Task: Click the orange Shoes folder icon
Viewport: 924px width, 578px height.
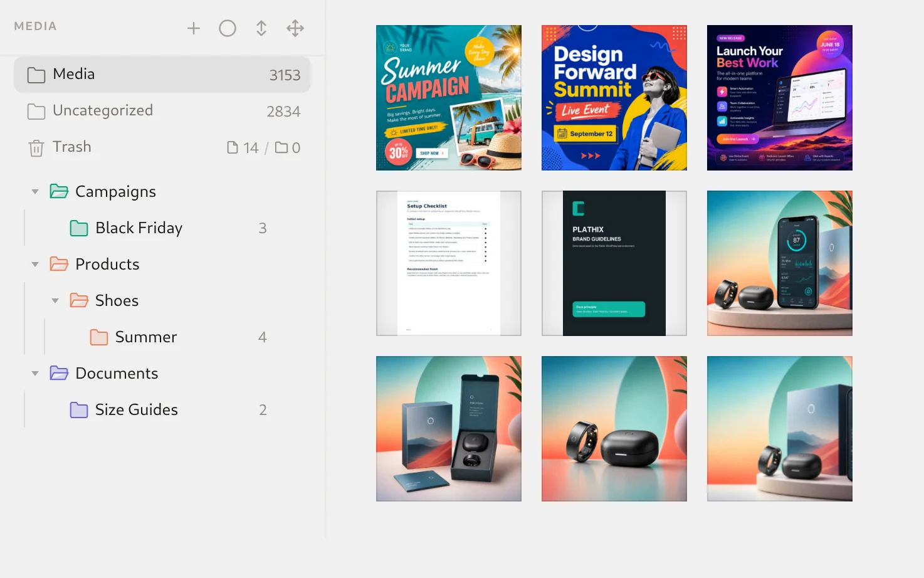Action: point(79,300)
